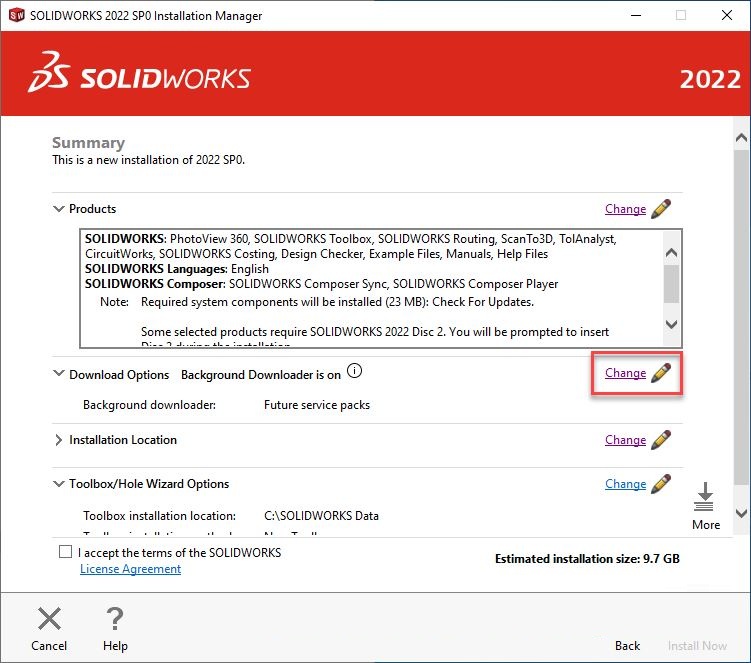Click the Cancel X icon

pos(49,618)
